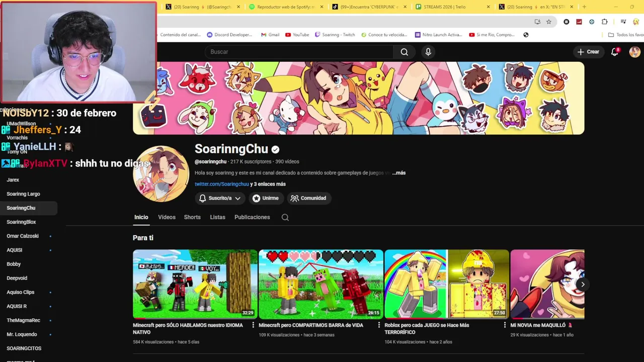Open twitter.com/Soaringchuu link
The height and width of the screenshot is (362, 644).
coord(222,184)
